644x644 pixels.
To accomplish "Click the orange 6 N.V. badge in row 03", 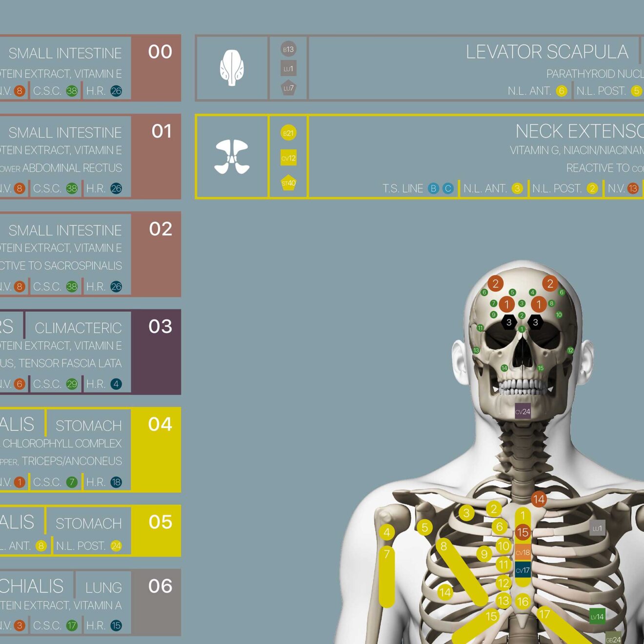I will tap(20, 384).
